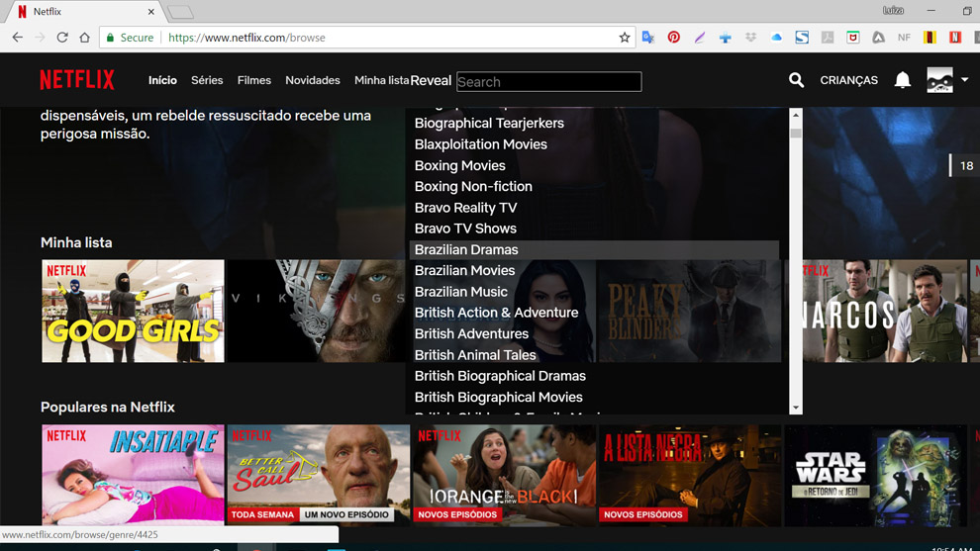Open Orange Is the New Black thumbnail
980x551 pixels.
(504, 476)
